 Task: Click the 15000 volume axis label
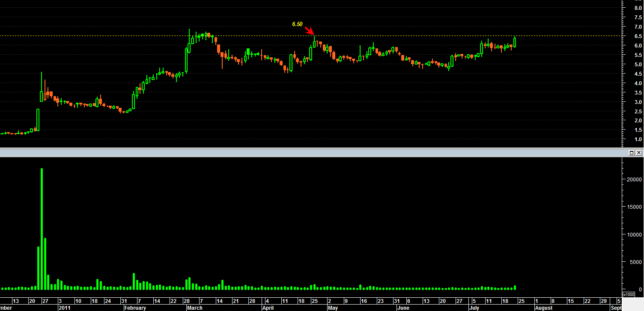635,207
